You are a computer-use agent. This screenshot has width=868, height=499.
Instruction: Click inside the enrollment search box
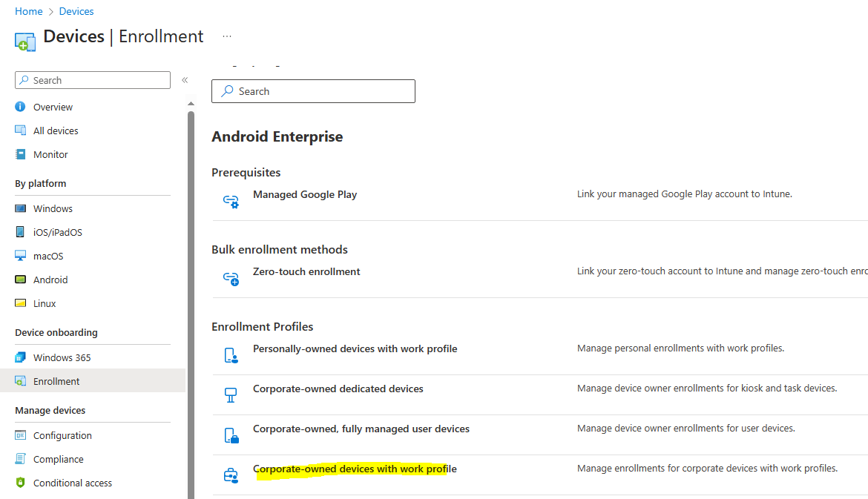pos(313,90)
